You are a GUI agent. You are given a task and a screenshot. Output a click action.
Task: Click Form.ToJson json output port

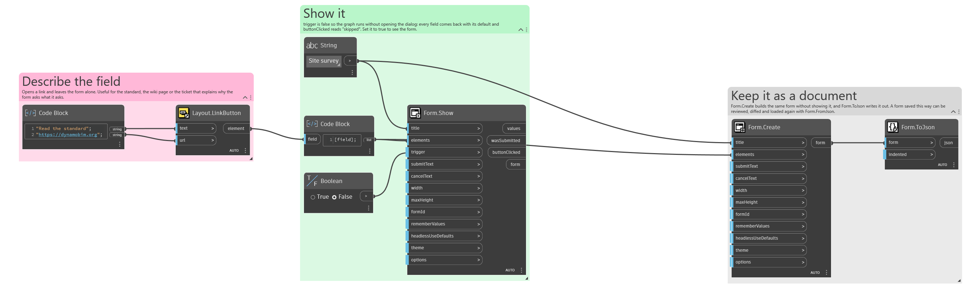[x=949, y=143]
